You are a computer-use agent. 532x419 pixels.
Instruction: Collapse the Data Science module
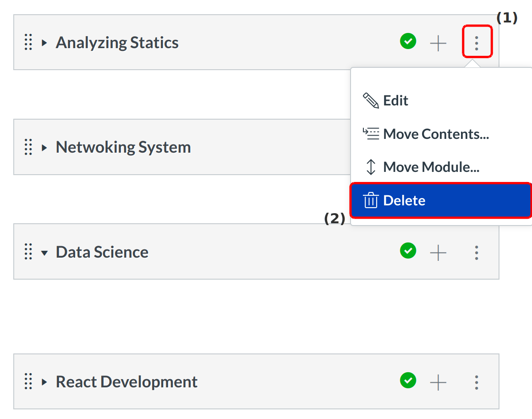(x=44, y=253)
